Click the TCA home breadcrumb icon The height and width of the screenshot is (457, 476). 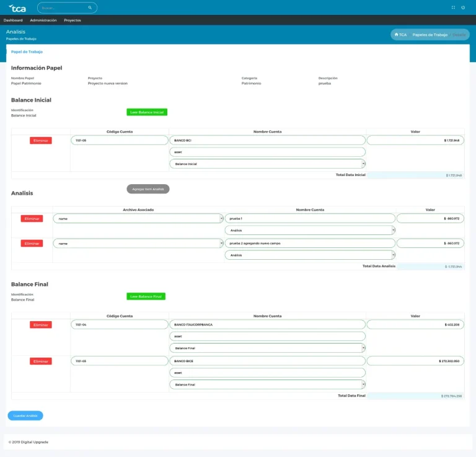click(x=397, y=35)
